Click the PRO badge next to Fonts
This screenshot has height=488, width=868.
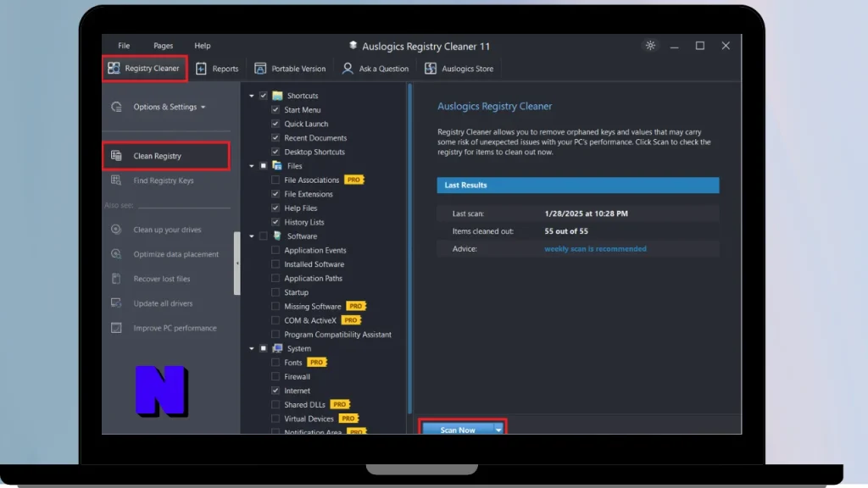(x=317, y=363)
